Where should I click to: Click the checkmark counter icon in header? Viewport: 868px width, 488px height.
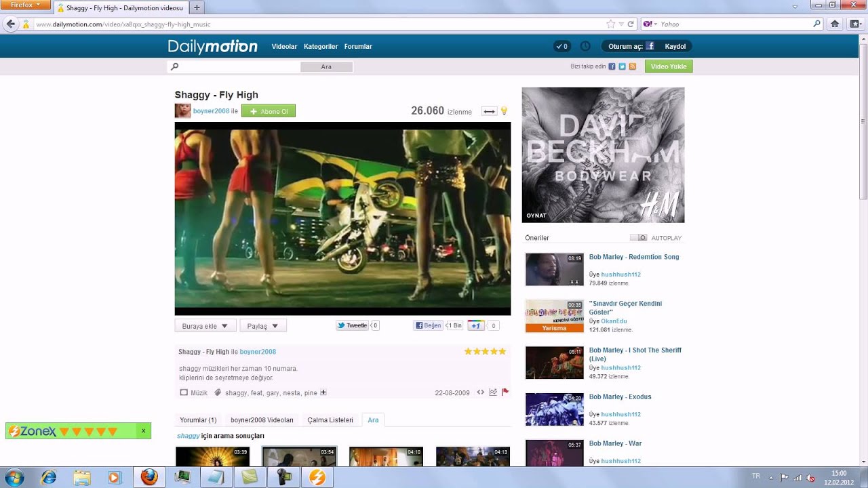[x=562, y=47]
